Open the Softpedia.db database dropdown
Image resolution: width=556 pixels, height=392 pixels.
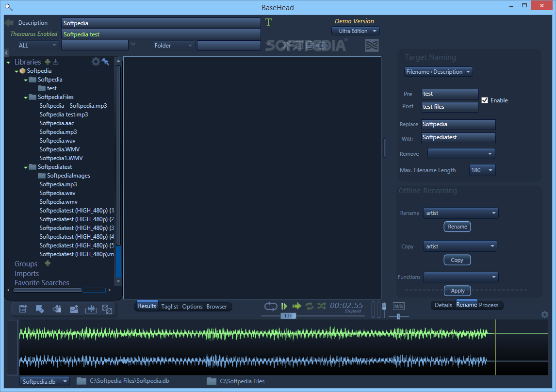44,381
